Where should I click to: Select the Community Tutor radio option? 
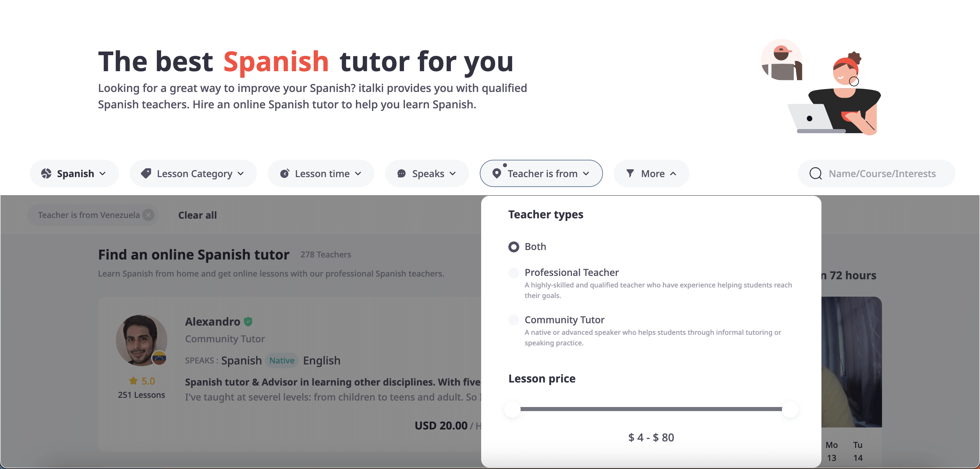coord(513,320)
